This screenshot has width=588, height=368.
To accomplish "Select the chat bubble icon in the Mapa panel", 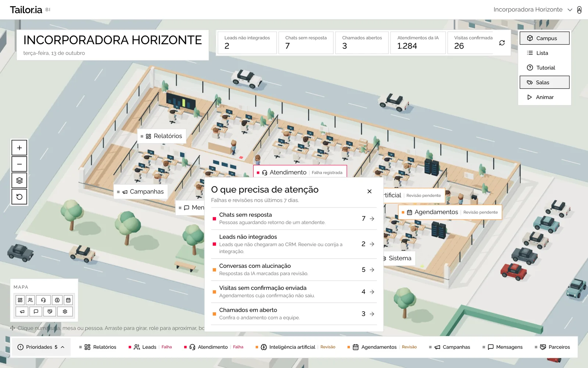I will click(36, 311).
